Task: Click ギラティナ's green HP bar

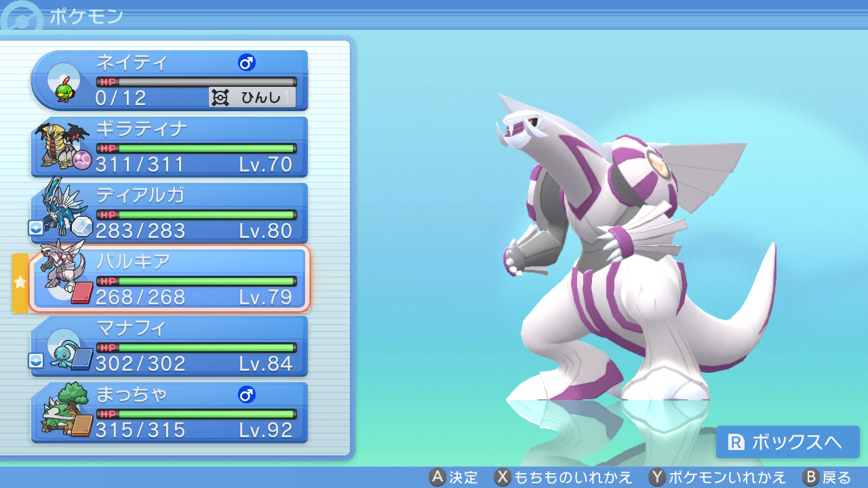Action: (x=197, y=148)
